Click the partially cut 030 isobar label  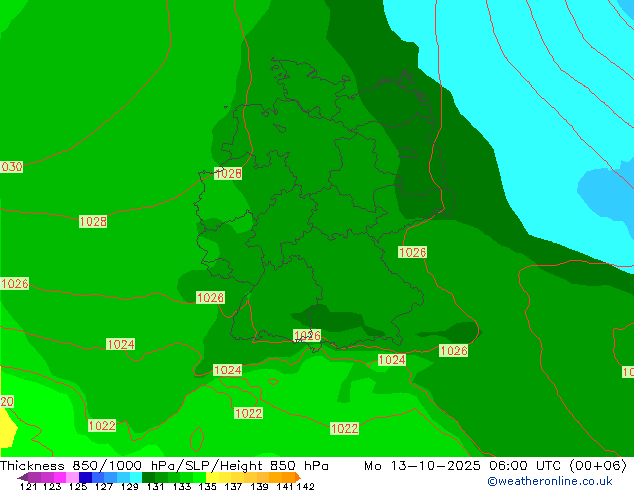pos(11,167)
